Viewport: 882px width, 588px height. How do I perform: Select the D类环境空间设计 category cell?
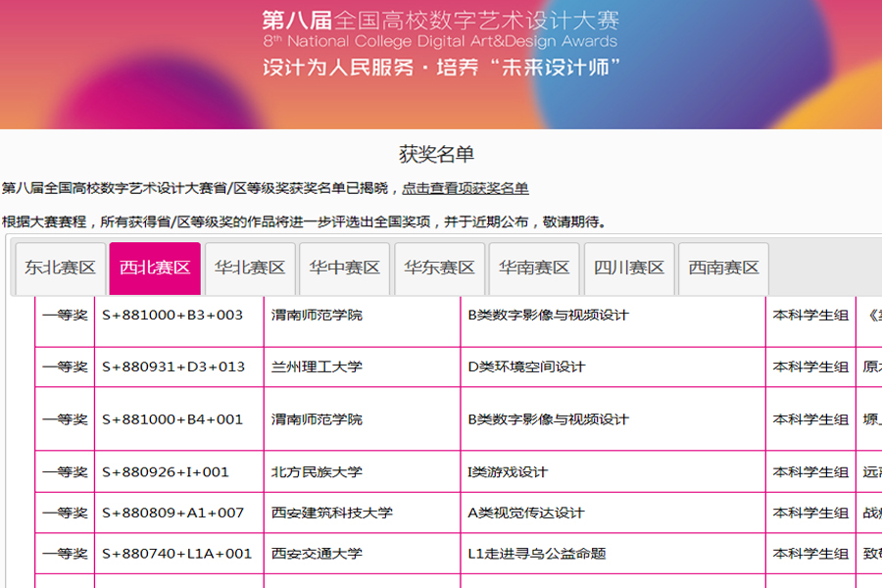526,367
